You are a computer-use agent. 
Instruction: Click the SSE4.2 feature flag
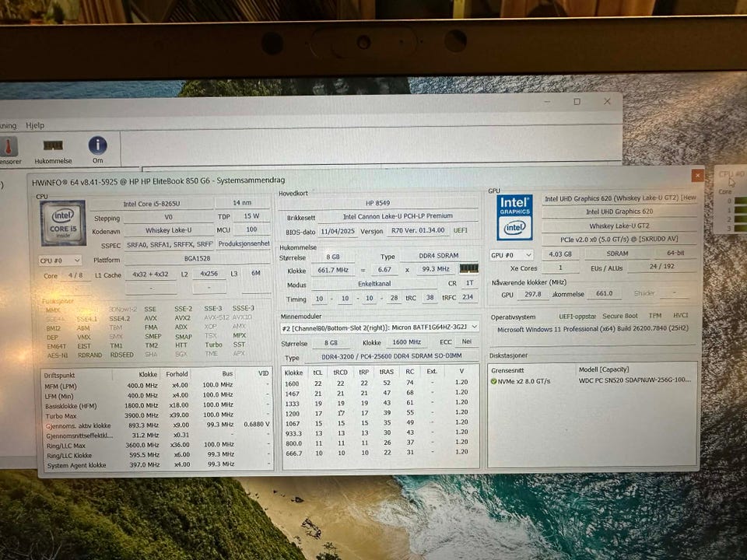tap(119, 319)
